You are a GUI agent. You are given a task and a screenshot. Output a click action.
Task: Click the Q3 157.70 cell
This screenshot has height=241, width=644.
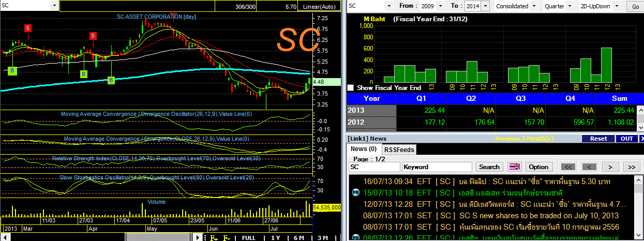click(x=520, y=123)
